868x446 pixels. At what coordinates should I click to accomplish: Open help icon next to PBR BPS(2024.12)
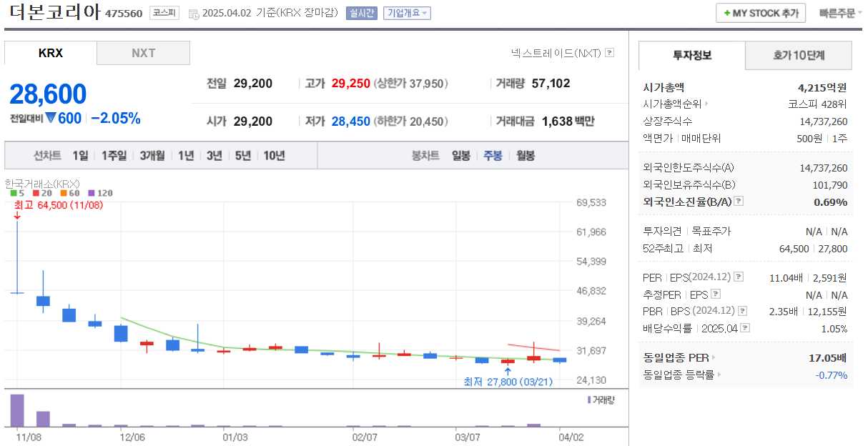[743, 312]
